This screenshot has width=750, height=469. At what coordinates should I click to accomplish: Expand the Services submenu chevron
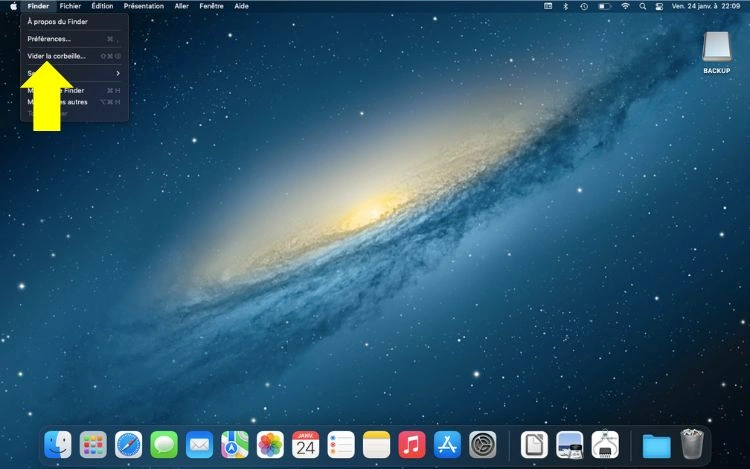click(x=118, y=73)
